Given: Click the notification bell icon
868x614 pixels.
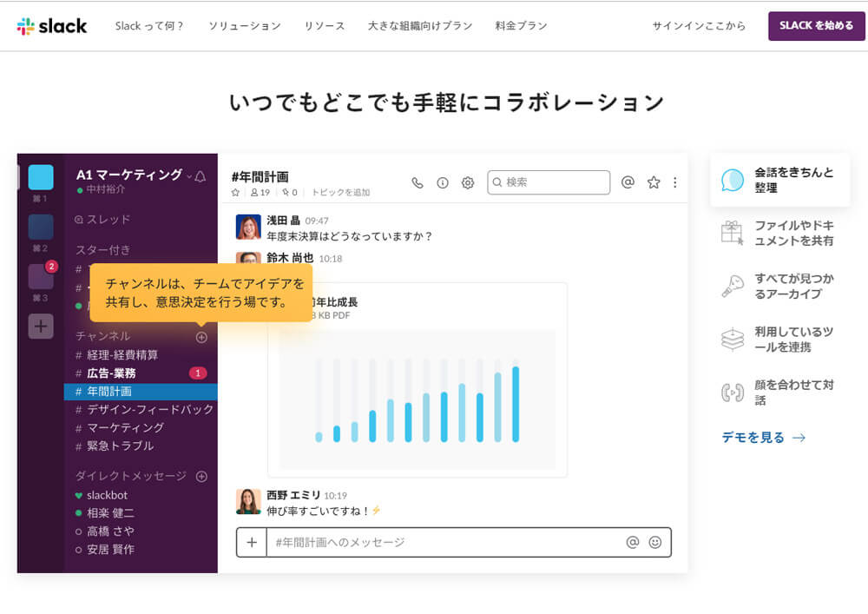Looking at the screenshot, I should [x=201, y=176].
